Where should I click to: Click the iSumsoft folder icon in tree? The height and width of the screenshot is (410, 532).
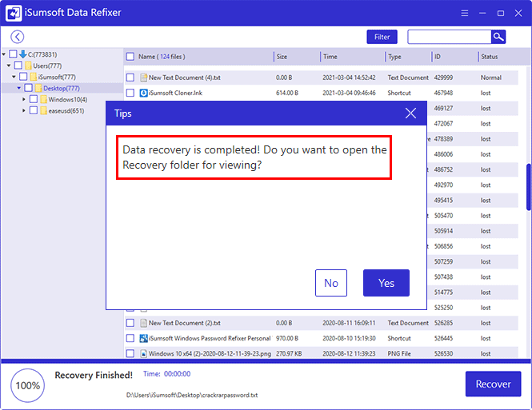[x=34, y=77]
